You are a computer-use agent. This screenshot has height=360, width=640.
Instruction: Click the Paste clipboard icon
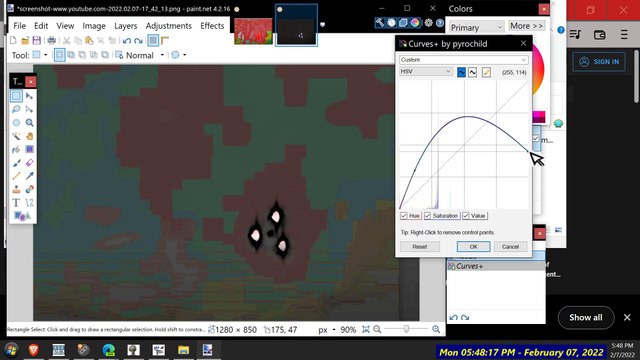[x=89, y=40]
